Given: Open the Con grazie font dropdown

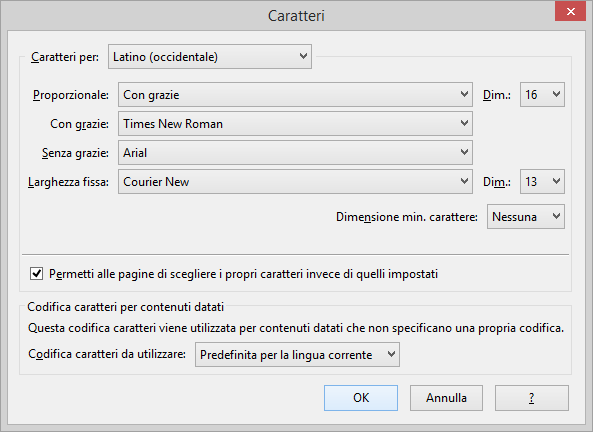Looking at the screenshot, I should [x=295, y=124].
